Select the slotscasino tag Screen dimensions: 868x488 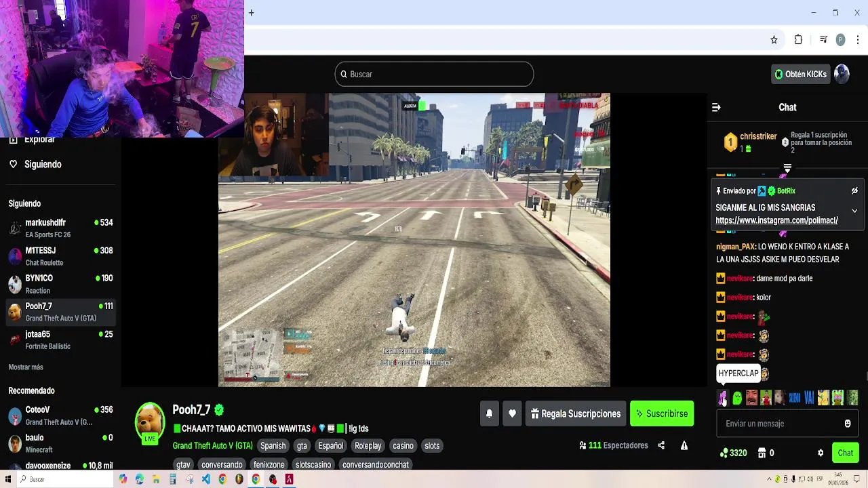click(313, 464)
